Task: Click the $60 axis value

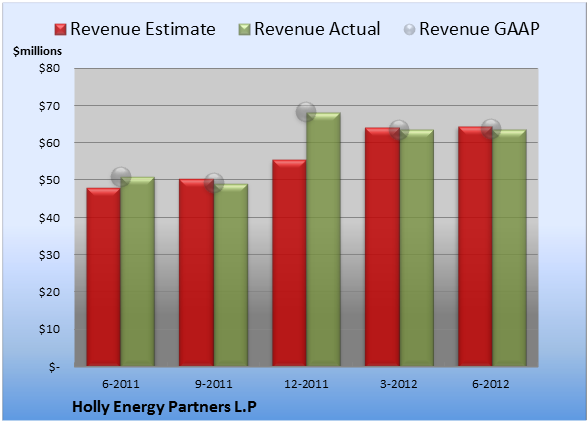Action: click(49, 143)
